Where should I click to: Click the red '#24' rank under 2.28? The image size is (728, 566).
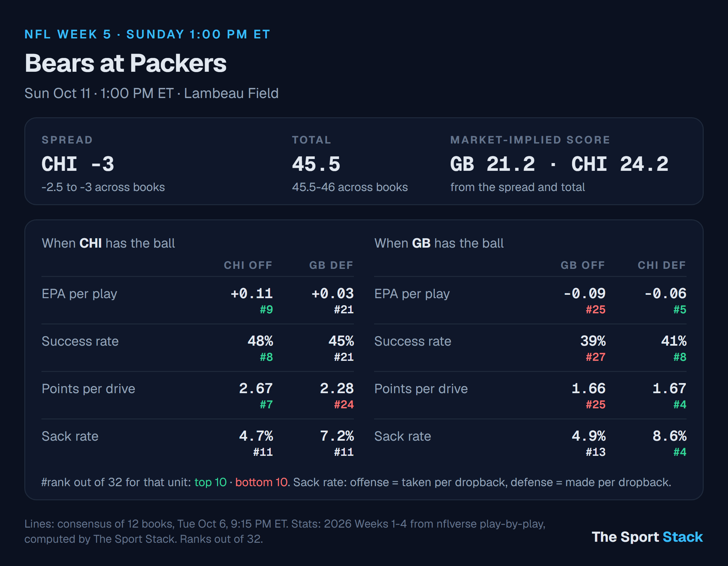click(x=344, y=404)
